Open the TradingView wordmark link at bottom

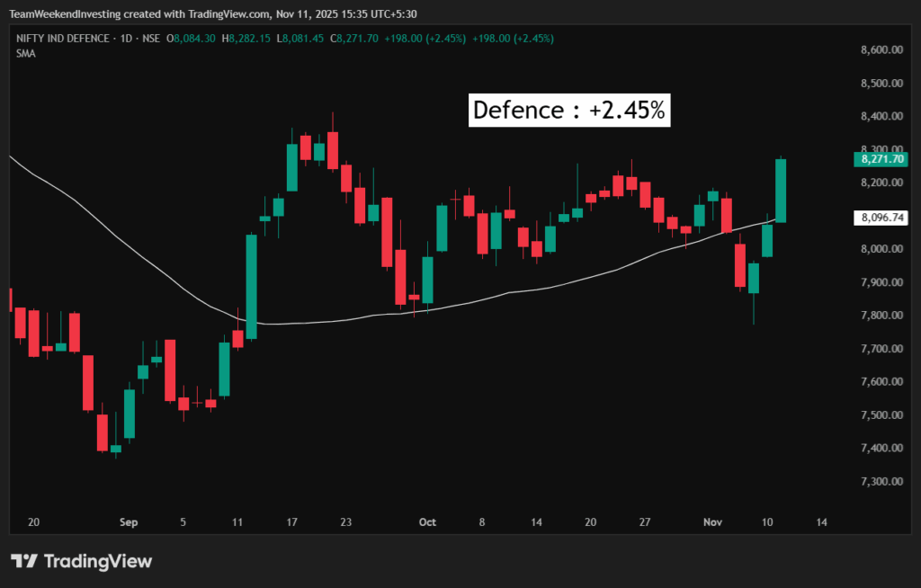pos(97,561)
